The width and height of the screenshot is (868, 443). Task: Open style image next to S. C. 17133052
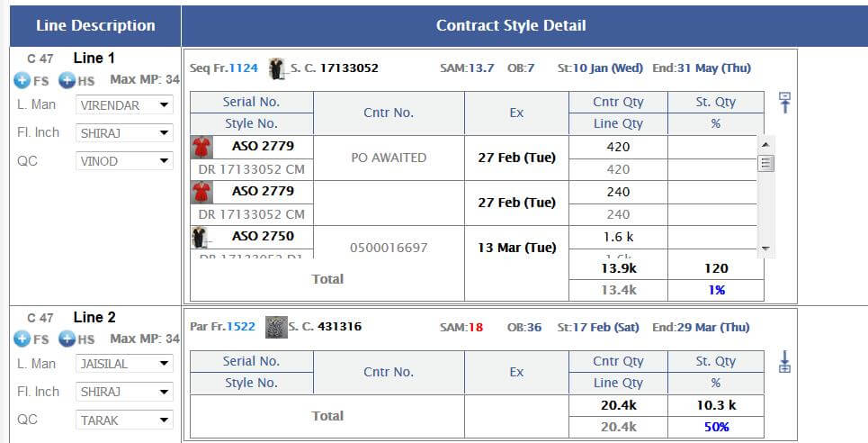coord(276,68)
